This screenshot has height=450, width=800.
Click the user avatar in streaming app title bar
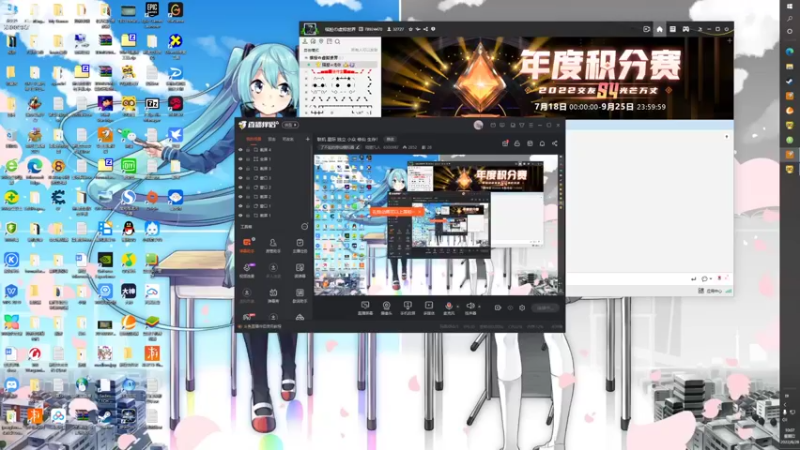[x=478, y=125]
